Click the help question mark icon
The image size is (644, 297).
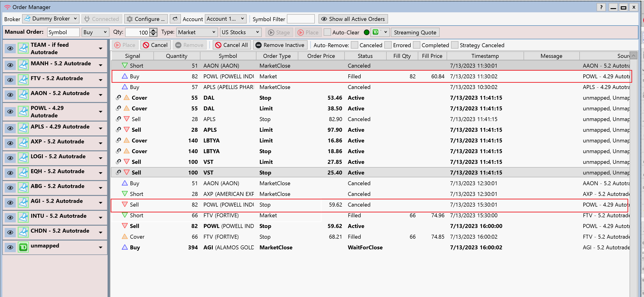click(601, 7)
